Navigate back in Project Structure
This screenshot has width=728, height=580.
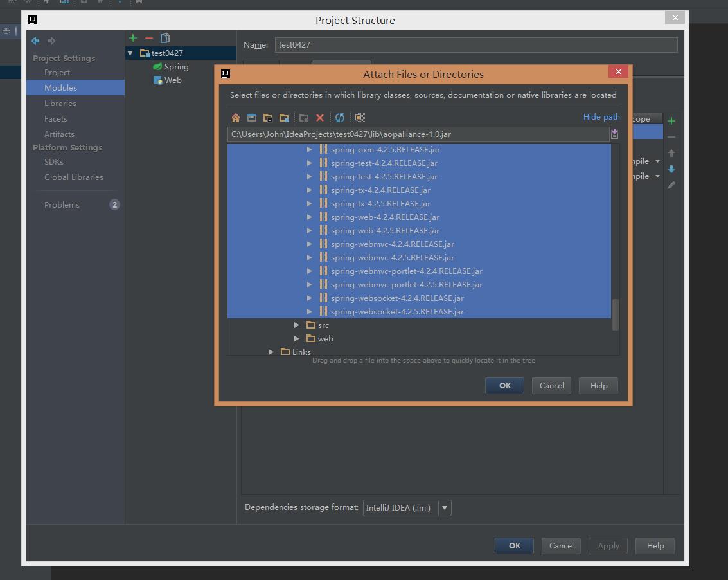[35, 41]
